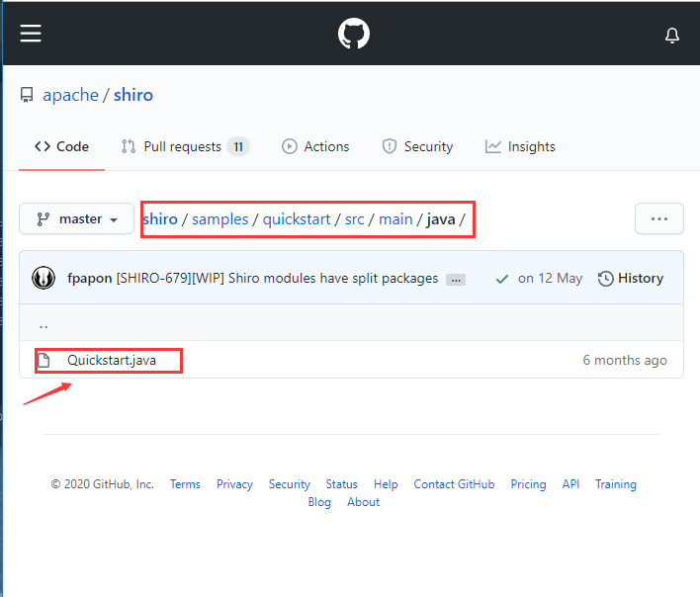The width and height of the screenshot is (700, 597).
Task: Open the Quickstart.java file
Action: pyautogui.click(x=112, y=360)
